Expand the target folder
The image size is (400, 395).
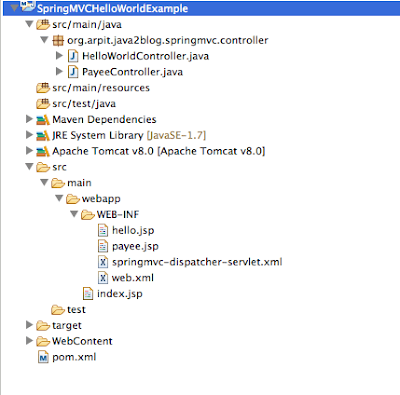click(29, 325)
